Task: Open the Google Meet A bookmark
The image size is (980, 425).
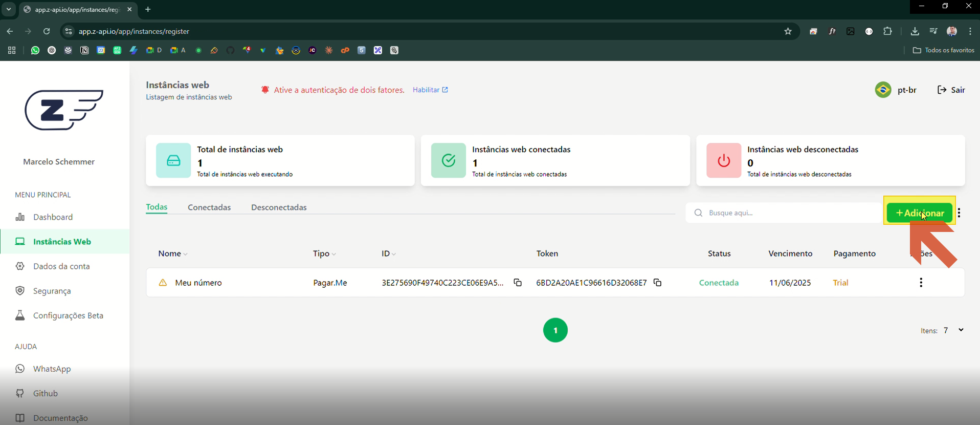Action: [x=177, y=50]
